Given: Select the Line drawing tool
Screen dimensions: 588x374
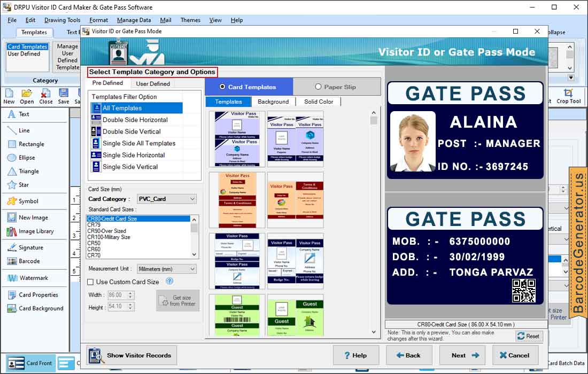Looking at the screenshot, I should pos(19,130).
